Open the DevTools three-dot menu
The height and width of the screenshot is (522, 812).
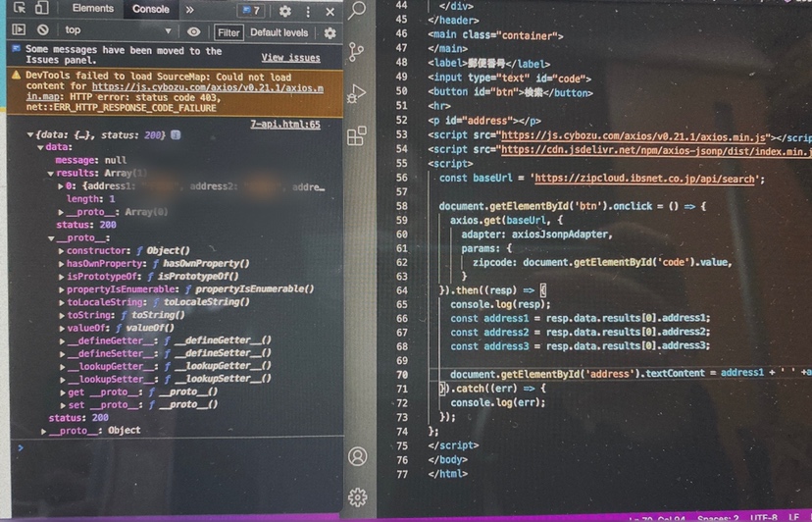[308, 12]
